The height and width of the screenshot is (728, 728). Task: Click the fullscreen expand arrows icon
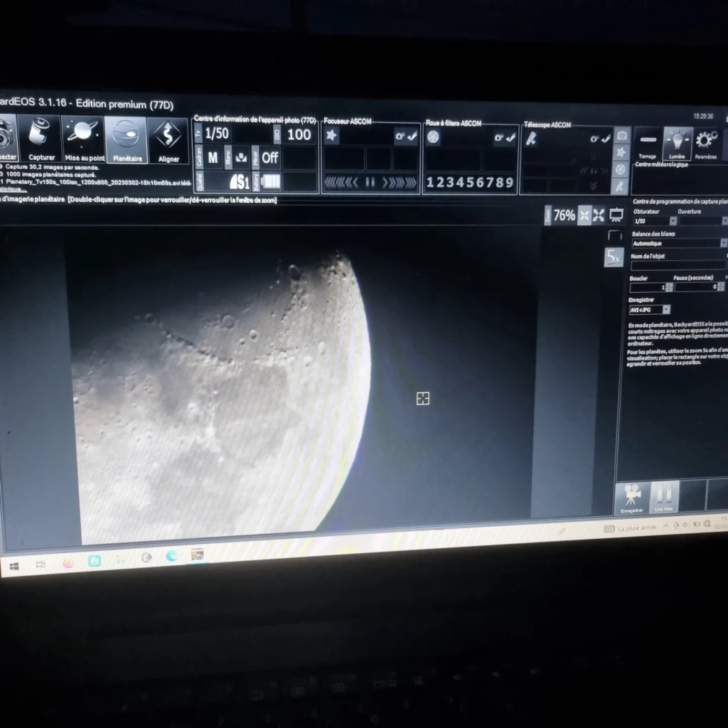[599, 215]
